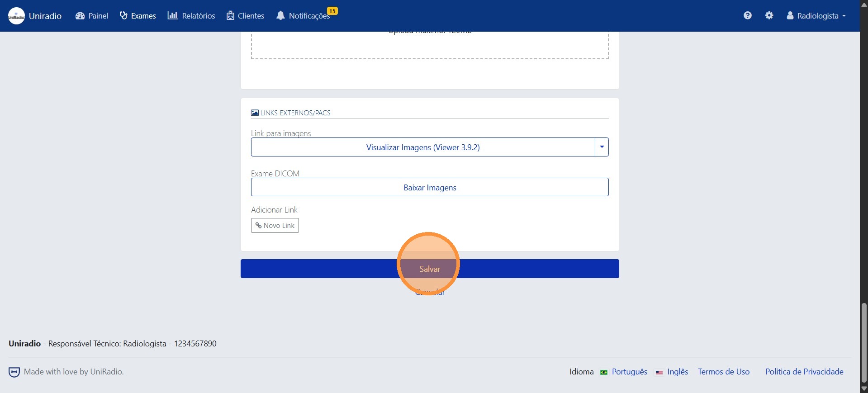Click the page vertical scrollbar thumb
Screen dimensions: 868x393
point(864,343)
